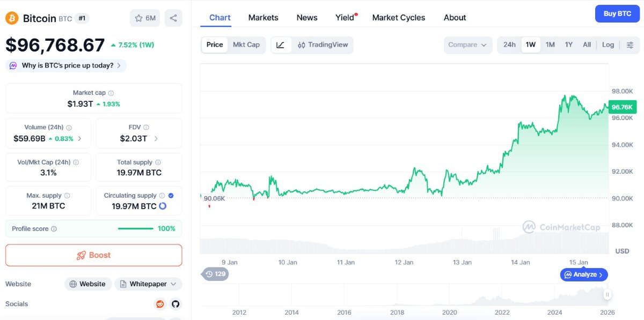Open the Yield tab
The image size is (644, 320).
tap(345, 18)
